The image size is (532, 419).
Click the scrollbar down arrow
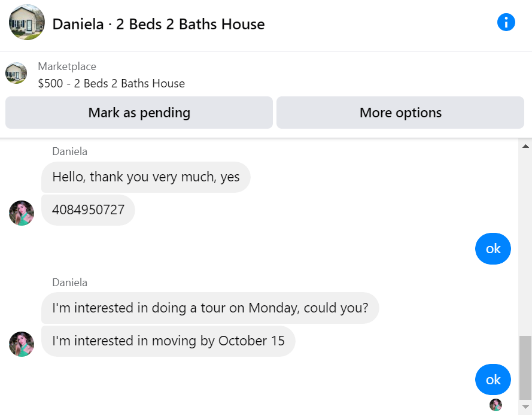(x=526, y=408)
